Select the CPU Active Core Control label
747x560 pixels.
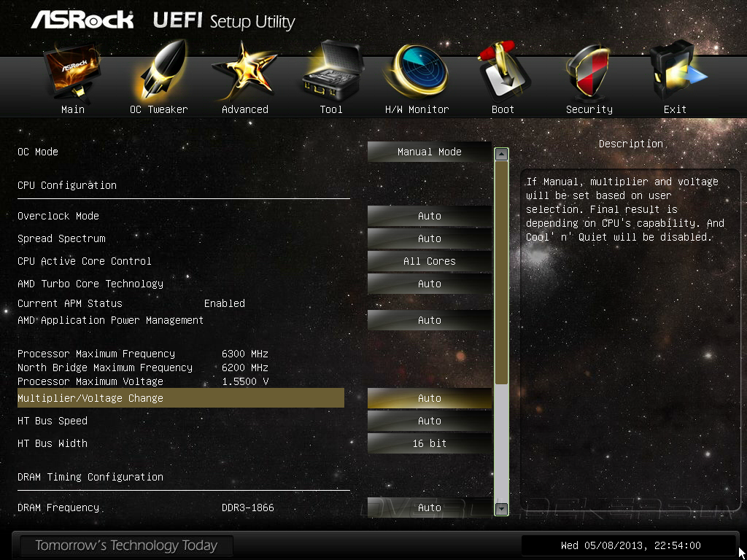[x=85, y=262]
